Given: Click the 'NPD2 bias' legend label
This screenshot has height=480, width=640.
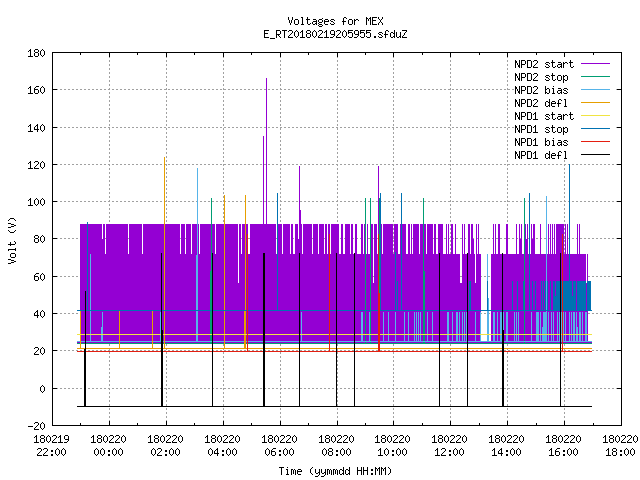Looking at the screenshot, I should pyautogui.click(x=541, y=90).
